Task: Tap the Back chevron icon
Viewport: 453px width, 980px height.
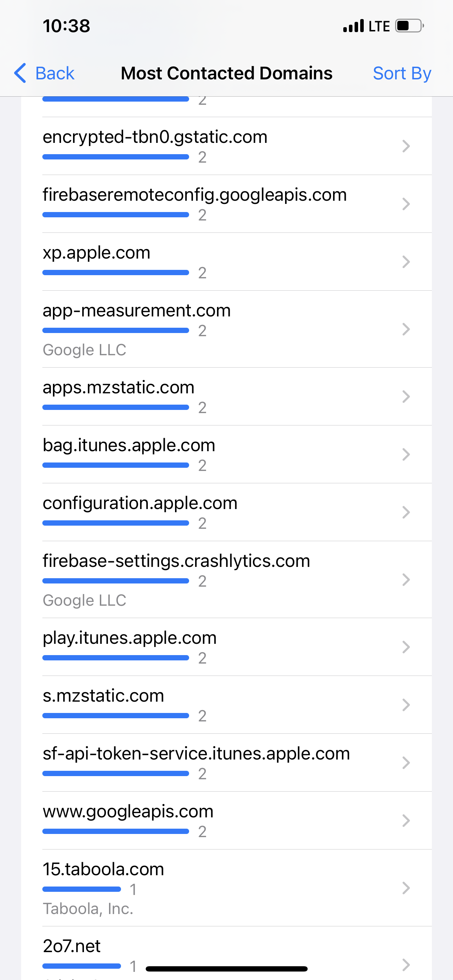Action: click(20, 73)
